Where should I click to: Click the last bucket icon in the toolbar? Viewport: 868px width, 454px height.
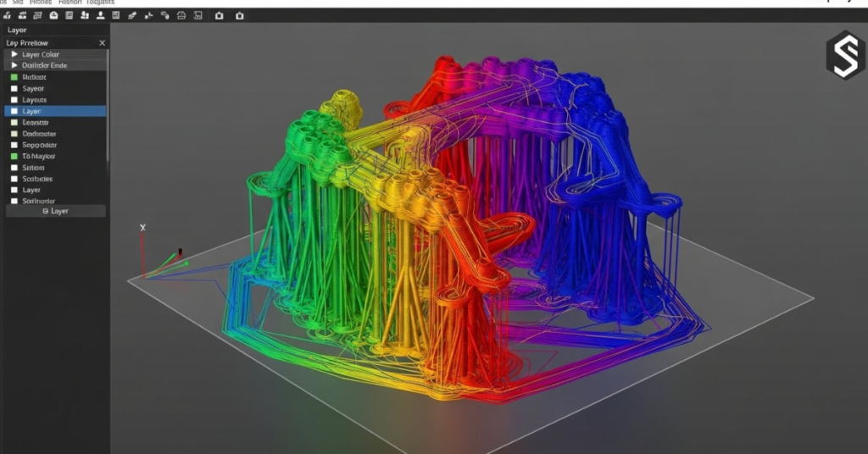tap(240, 15)
